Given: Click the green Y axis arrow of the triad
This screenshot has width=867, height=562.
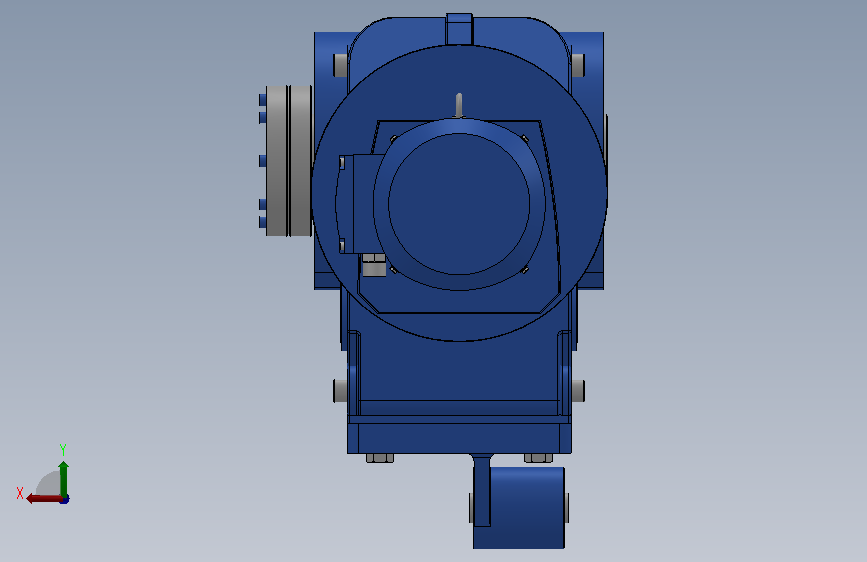Looking at the screenshot, I should 64,478.
